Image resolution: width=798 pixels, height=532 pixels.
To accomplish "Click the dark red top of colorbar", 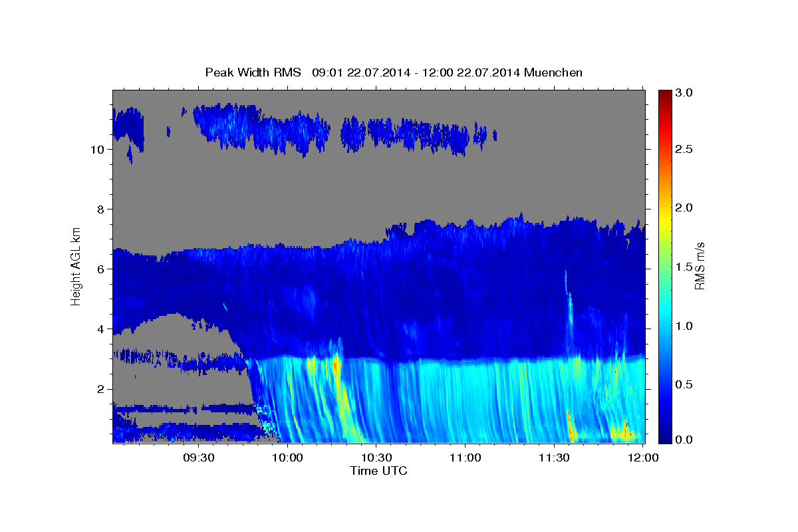I will (665, 94).
